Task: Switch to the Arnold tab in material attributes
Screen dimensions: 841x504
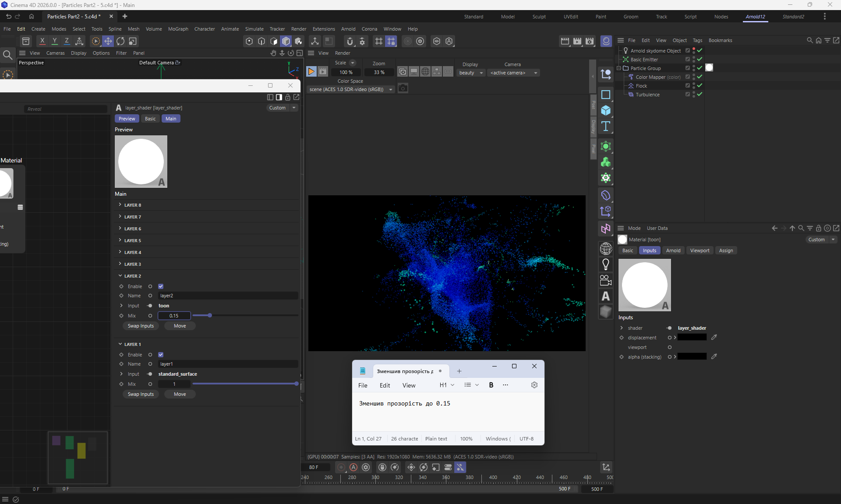Action: pos(673,250)
